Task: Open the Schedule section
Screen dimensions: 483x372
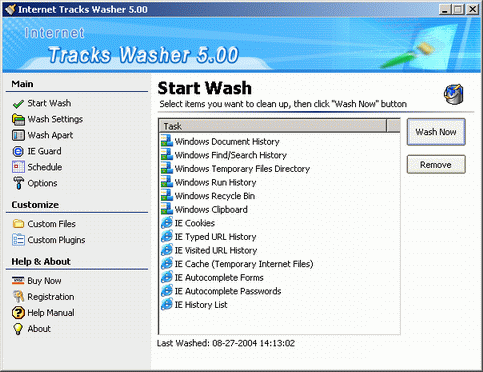Action: coord(45,167)
